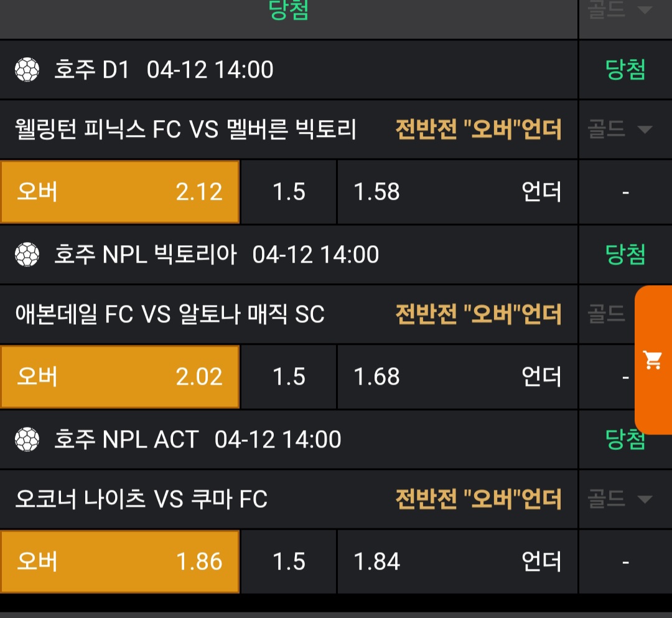The width and height of the screenshot is (672, 618).
Task: Select 언더 1.84 for 오코너 나이츠 match
Action: point(457,561)
